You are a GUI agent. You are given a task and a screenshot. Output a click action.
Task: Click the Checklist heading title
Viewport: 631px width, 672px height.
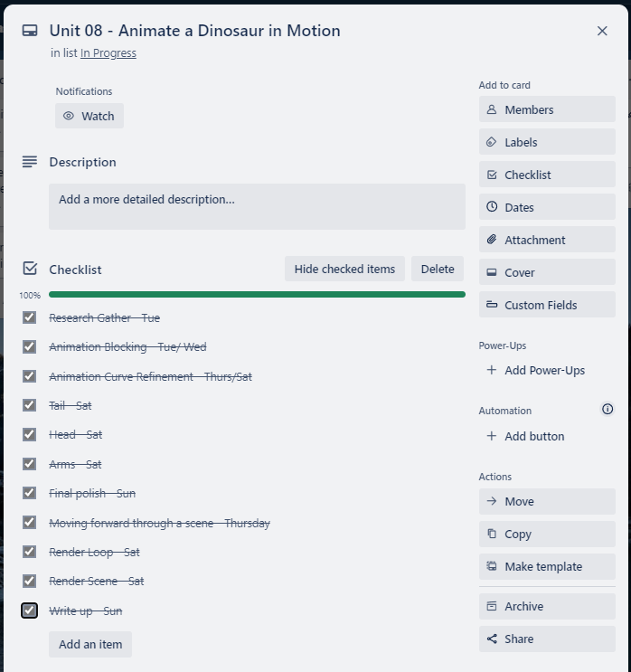[x=75, y=270]
